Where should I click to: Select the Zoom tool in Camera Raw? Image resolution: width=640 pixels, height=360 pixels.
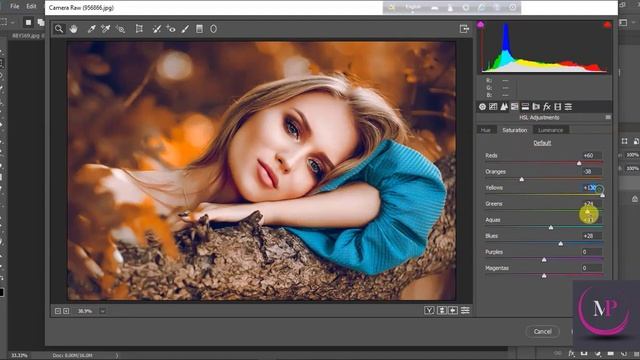(59, 29)
